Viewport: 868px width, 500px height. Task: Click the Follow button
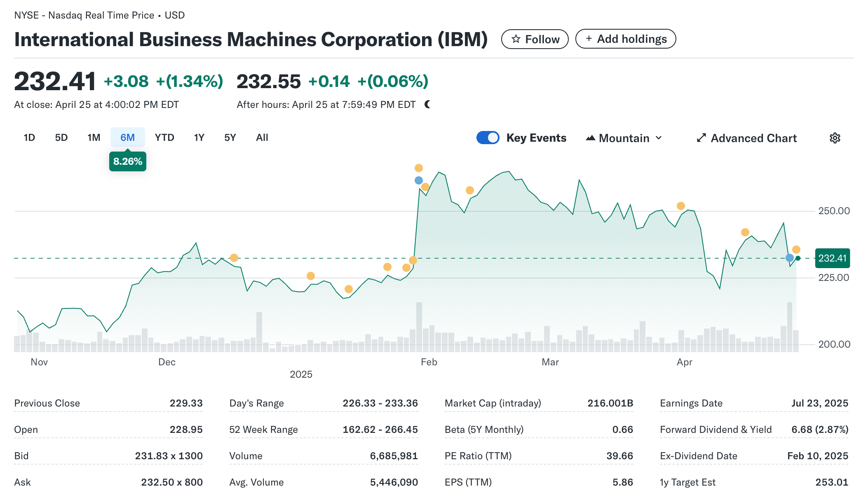click(x=535, y=39)
